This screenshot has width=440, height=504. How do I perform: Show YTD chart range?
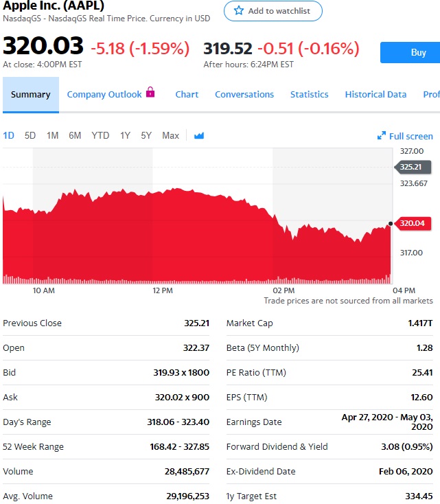[100, 136]
